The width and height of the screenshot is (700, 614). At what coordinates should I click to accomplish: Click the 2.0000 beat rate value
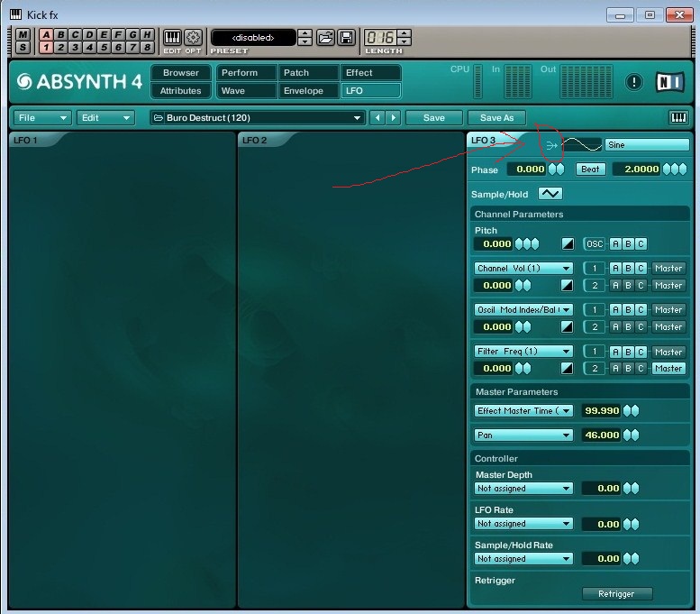click(637, 169)
